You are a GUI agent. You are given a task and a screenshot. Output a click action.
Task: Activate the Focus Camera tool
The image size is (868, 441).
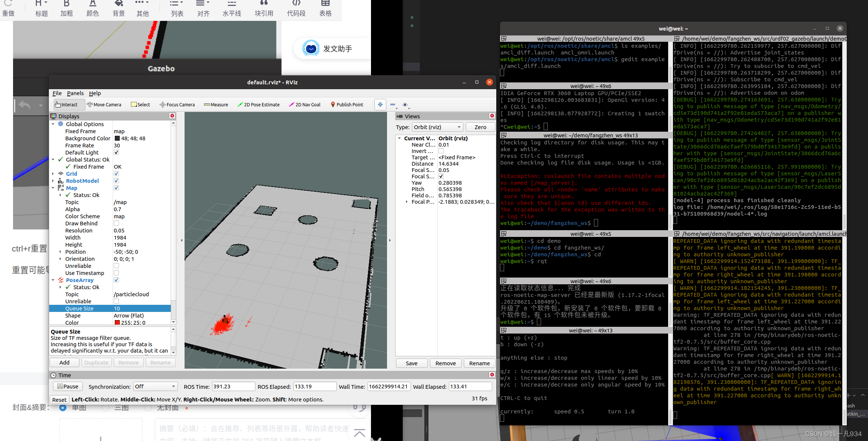177,105
